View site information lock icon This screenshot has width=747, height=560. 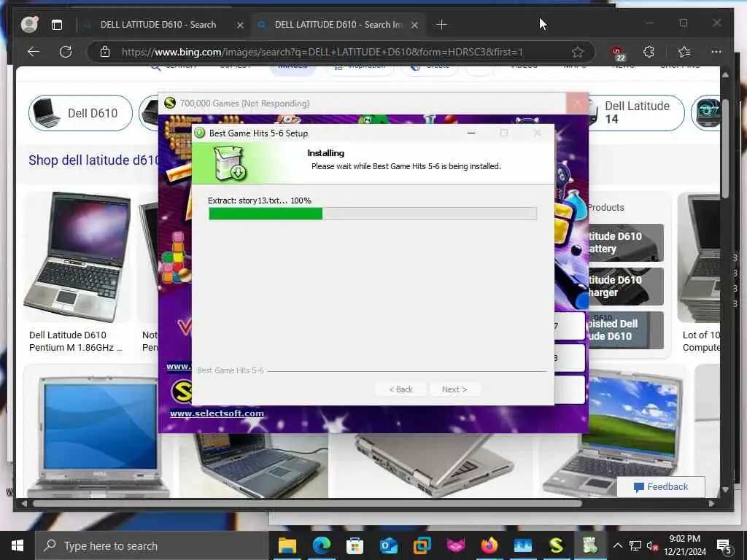click(x=105, y=52)
